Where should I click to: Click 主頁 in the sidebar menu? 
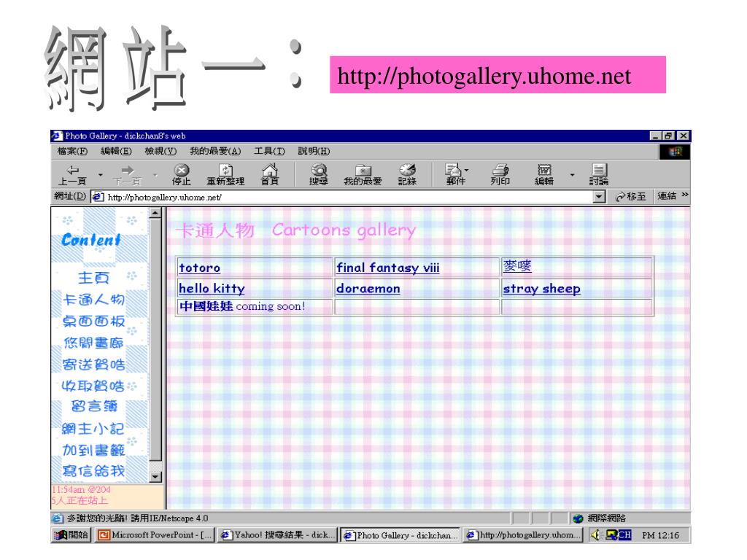94,278
